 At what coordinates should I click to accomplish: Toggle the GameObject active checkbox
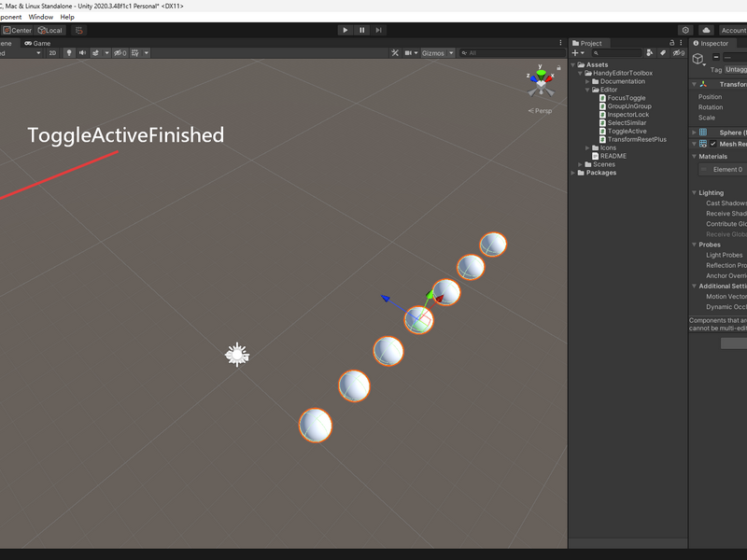[x=716, y=57]
